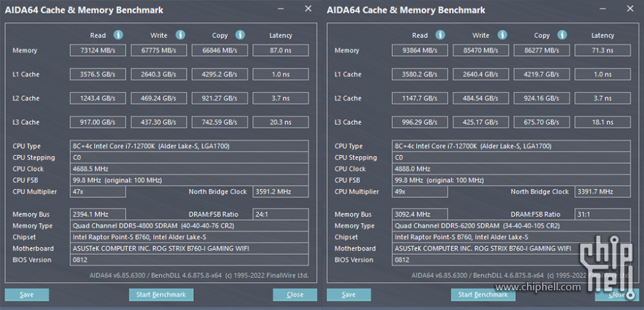Minimize the left AIDA64 window
644x310 pixels.
[x=281, y=9]
